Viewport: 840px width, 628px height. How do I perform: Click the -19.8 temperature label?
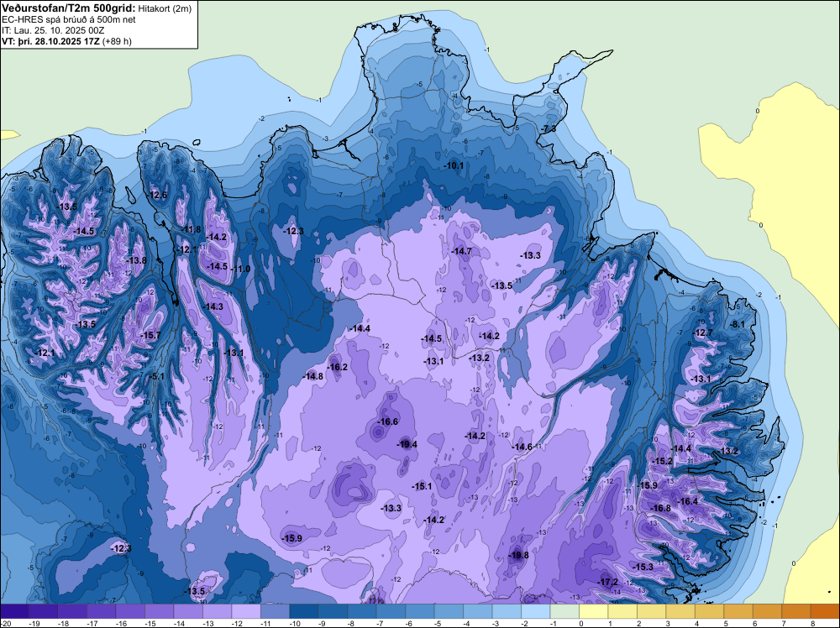518,555
